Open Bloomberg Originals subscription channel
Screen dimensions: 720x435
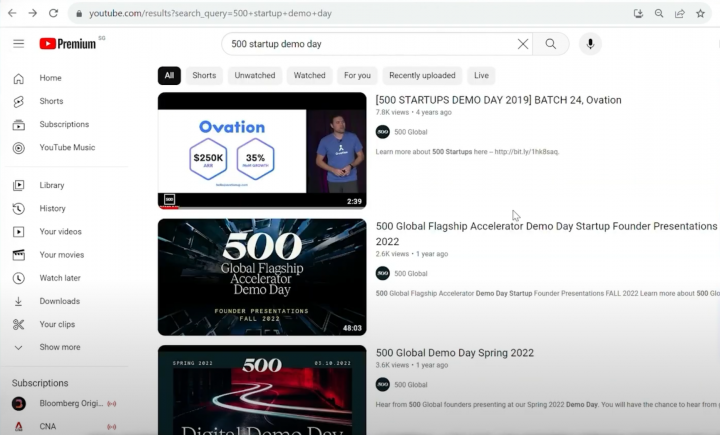click(70, 403)
